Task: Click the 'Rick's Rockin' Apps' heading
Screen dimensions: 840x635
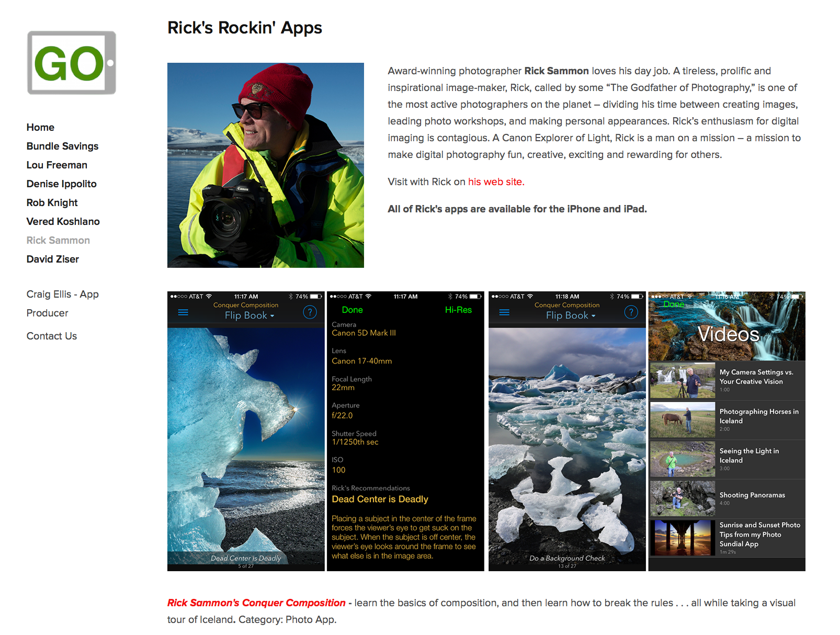Action: pyautogui.click(x=245, y=28)
